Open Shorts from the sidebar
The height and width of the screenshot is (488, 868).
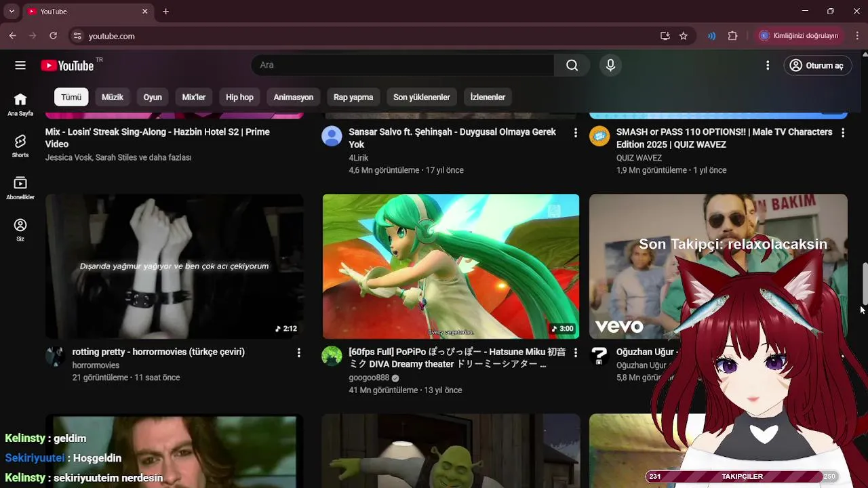[20, 146]
